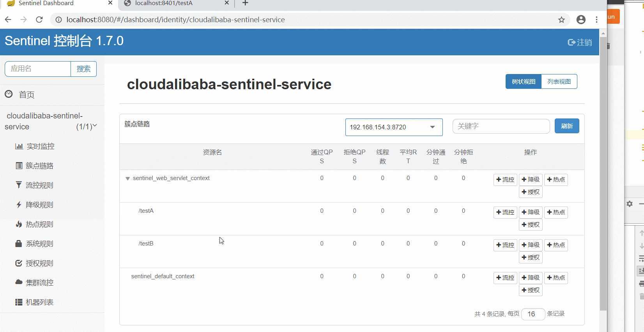Add 降级 rule for sentinel_default_context
This screenshot has width=644, height=332.
click(531, 278)
